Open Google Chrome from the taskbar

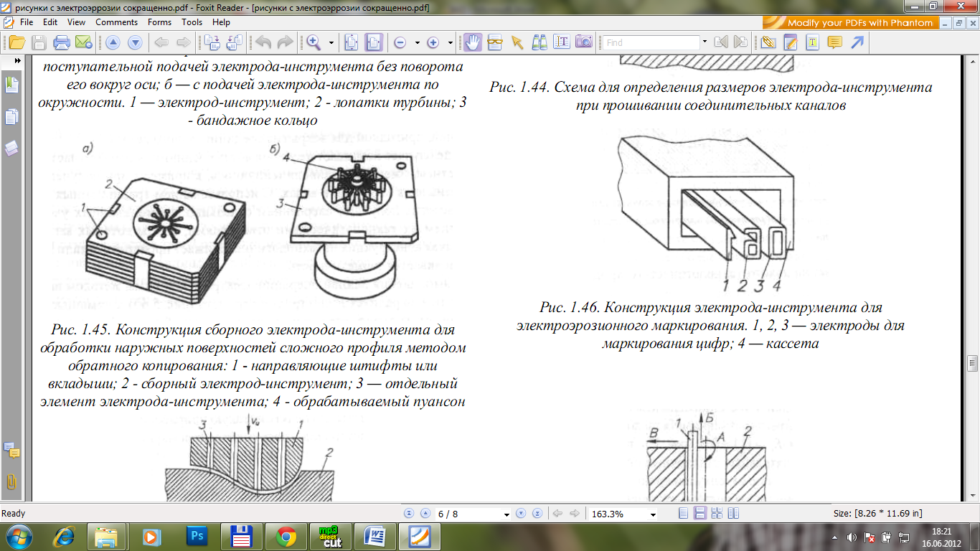[x=286, y=536]
